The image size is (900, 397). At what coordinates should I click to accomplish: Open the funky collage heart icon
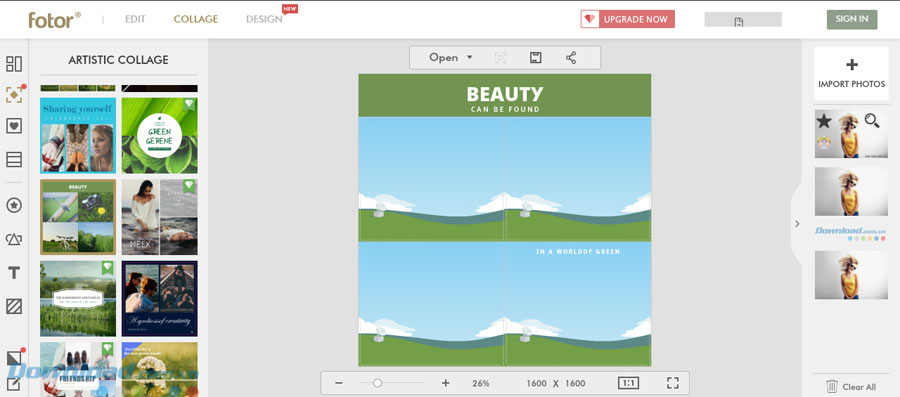14,126
